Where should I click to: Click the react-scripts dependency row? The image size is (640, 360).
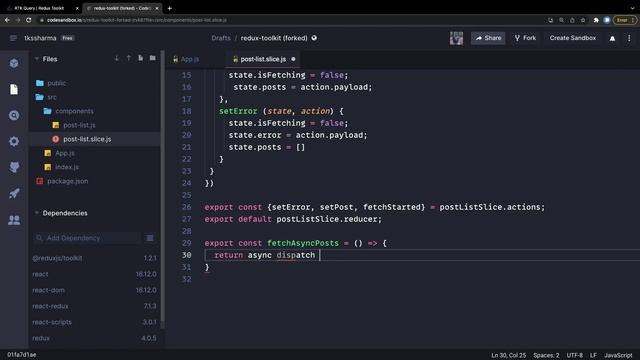point(94,322)
